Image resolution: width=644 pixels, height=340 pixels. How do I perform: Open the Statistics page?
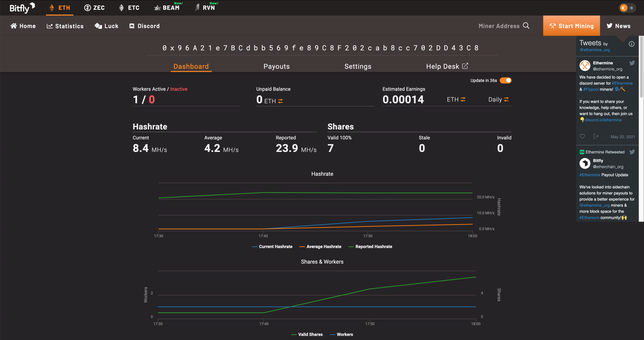click(x=65, y=26)
